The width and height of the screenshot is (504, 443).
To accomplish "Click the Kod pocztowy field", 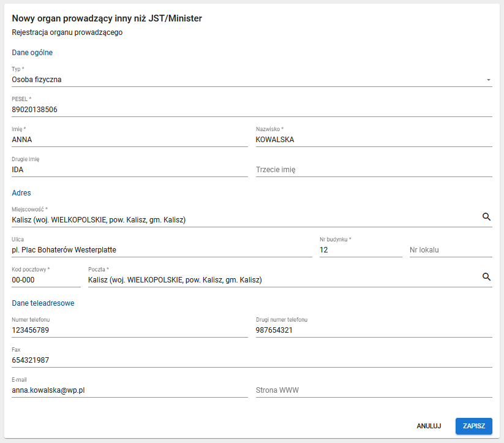I will click(x=46, y=280).
